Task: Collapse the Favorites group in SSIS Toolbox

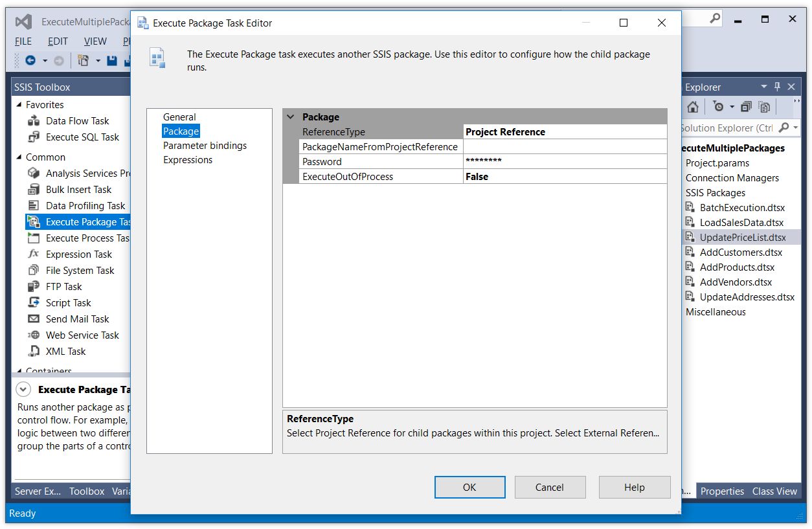Action: [18, 105]
